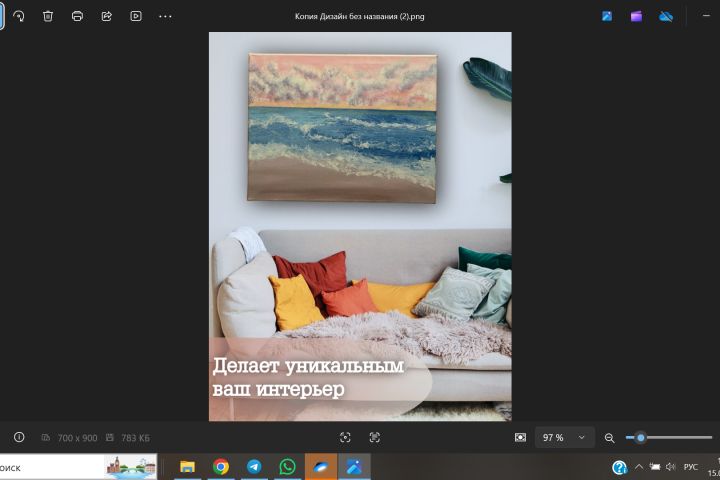This screenshot has width=720, height=480.
Task: Open Telegram from the taskbar
Action: pyautogui.click(x=254, y=467)
